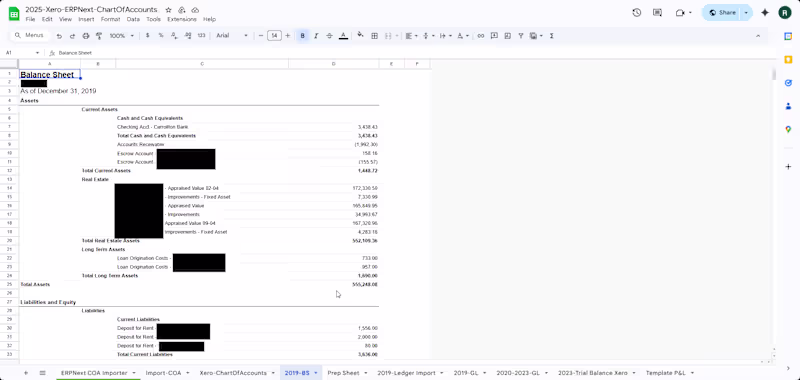Open the File menu
800x380 pixels.
coord(30,19)
